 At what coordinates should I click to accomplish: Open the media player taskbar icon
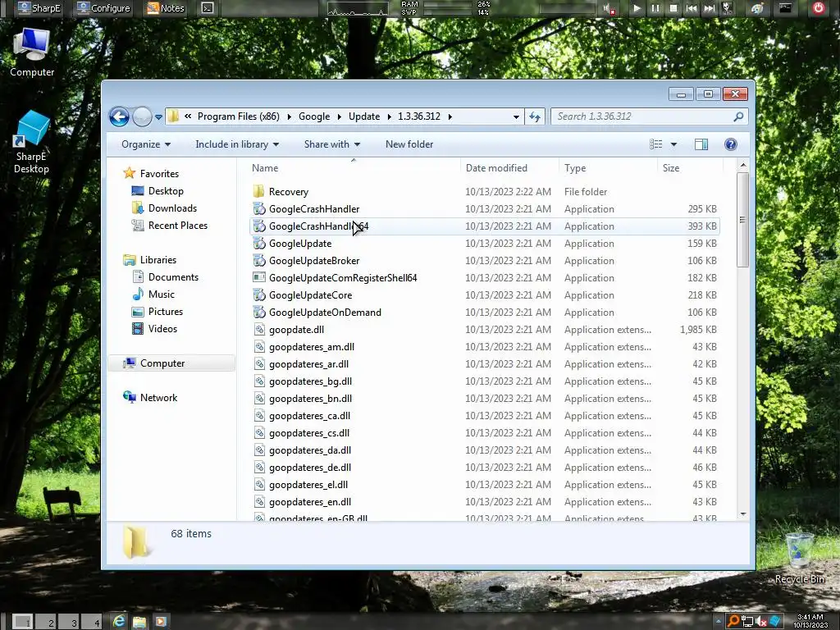[160, 622]
